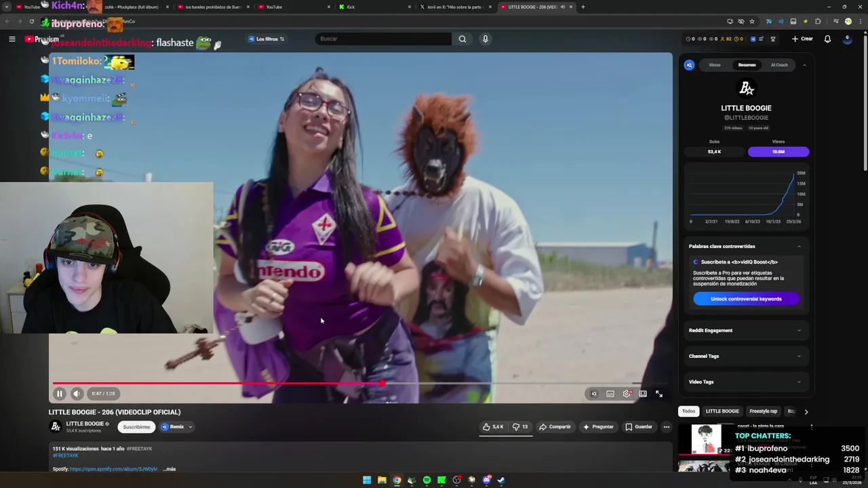Click Unlock controversial keywords button
This screenshot has height=488, width=868.
(x=746, y=299)
